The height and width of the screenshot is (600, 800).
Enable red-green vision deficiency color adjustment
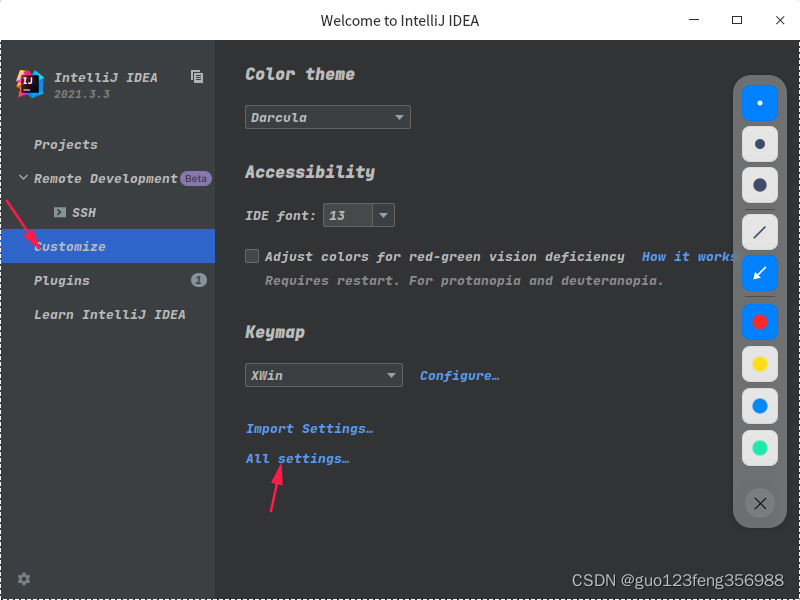252,256
